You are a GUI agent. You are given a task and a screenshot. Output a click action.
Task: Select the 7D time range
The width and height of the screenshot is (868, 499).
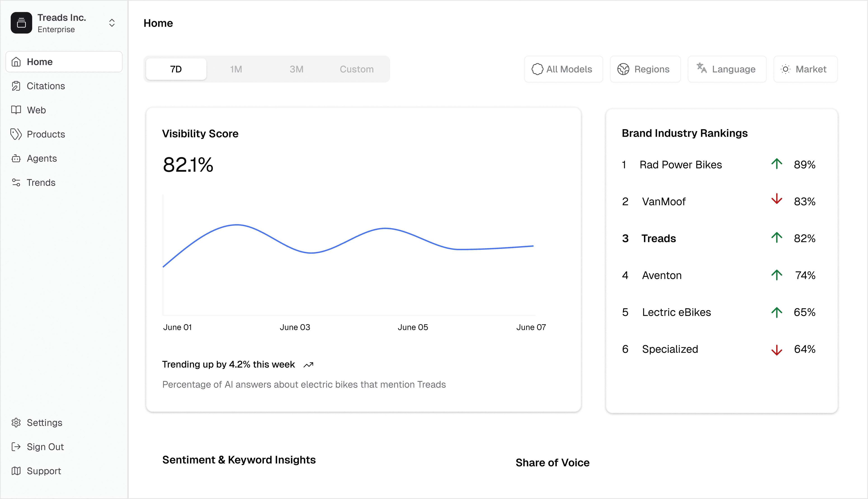(176, 69)
